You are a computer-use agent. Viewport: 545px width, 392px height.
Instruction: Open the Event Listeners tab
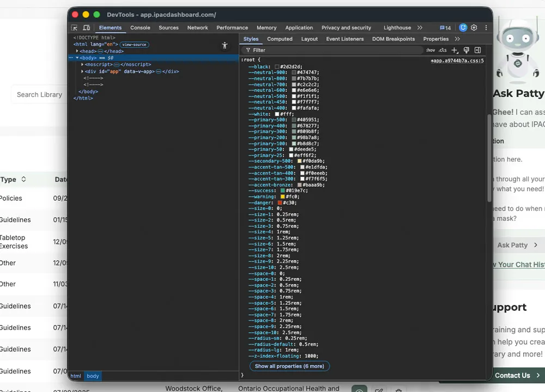345,39
